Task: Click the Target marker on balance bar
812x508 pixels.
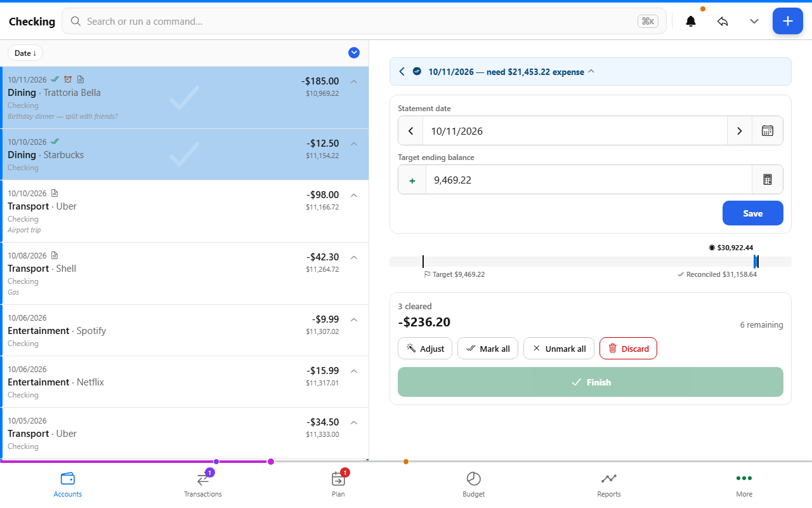Action: 423,262
